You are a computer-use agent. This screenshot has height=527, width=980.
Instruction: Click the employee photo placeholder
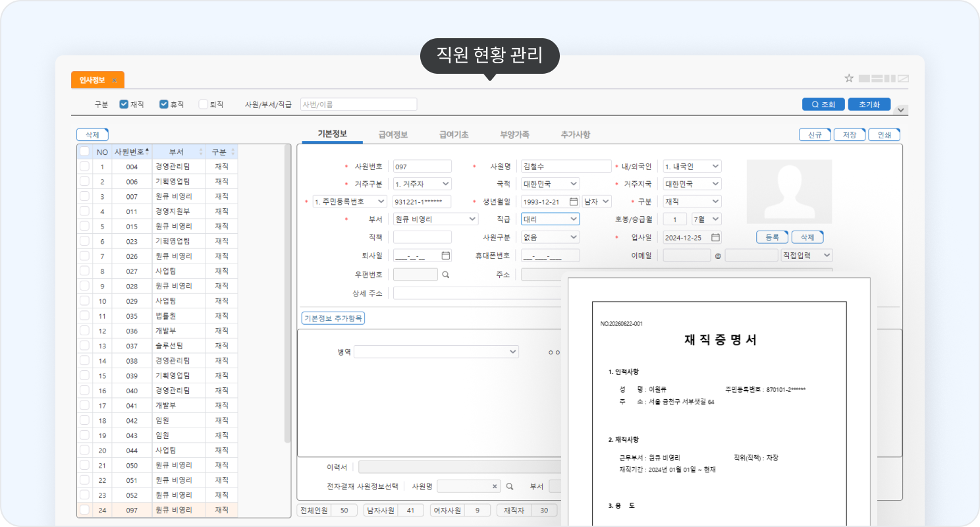coord(788,192)
